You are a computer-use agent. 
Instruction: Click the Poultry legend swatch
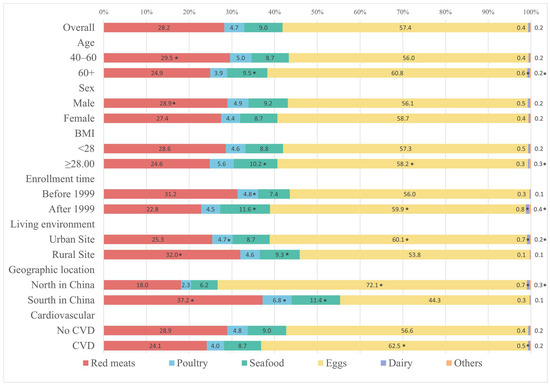172,363
